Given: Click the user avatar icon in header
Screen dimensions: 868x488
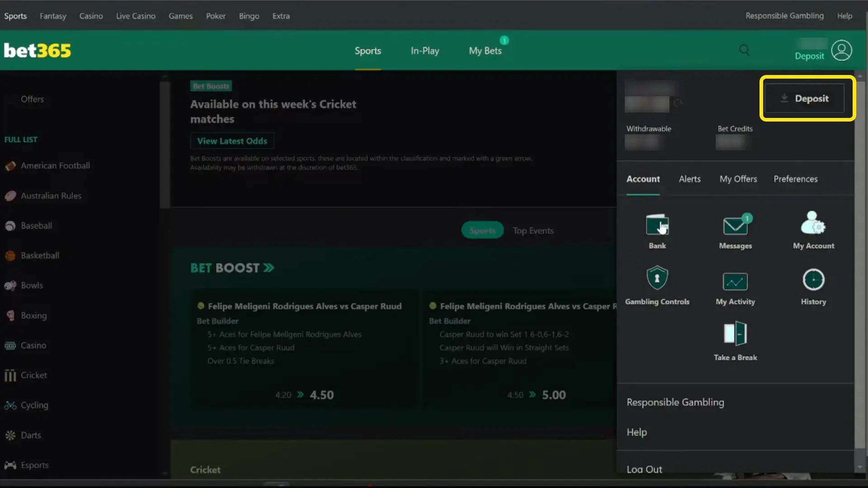Looking at the screenshot, I should click(841, 50).
